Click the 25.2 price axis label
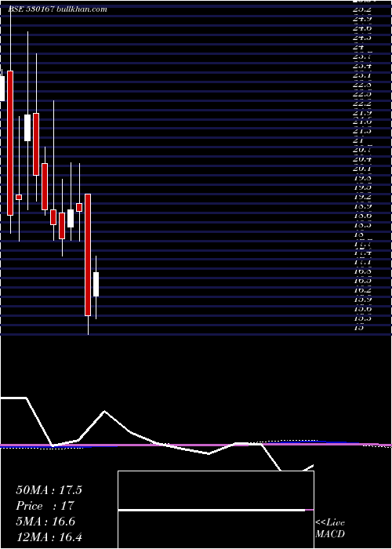 coord(362,9)
